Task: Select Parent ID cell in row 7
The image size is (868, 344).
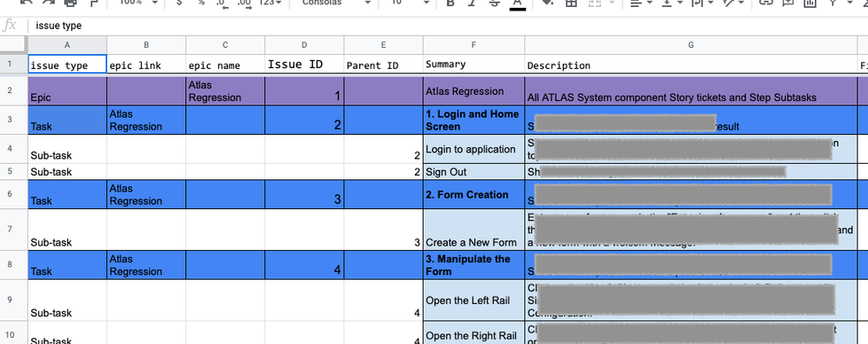Action: tap(384, 229)
